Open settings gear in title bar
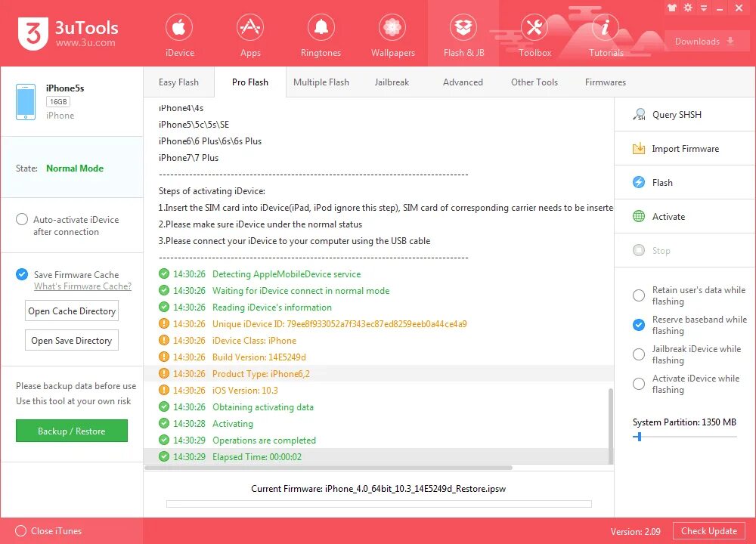This screenshot has height=544, width=756. coord(688,8)
